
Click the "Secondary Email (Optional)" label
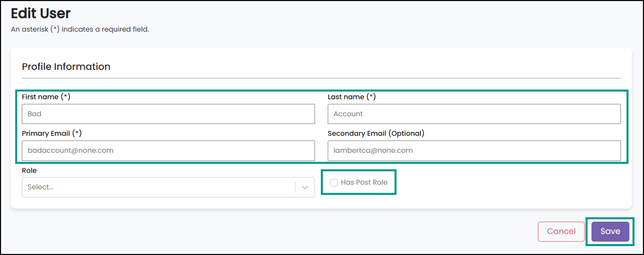(376, 133)
